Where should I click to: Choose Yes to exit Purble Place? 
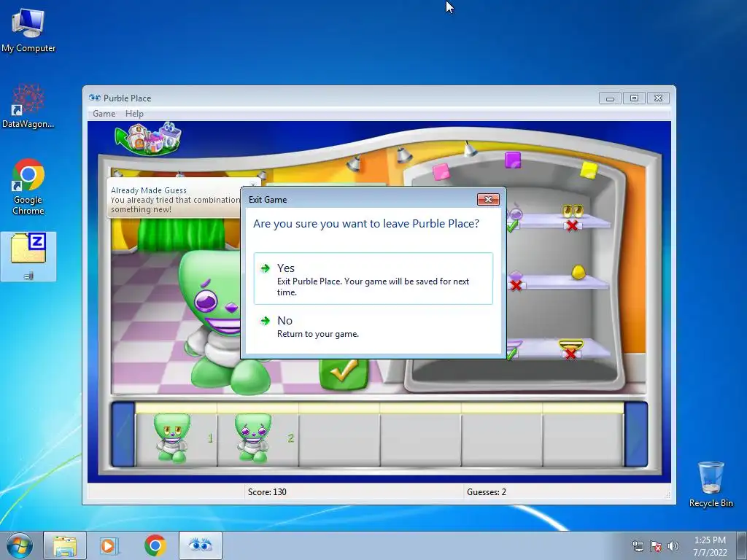click(373, 279)
